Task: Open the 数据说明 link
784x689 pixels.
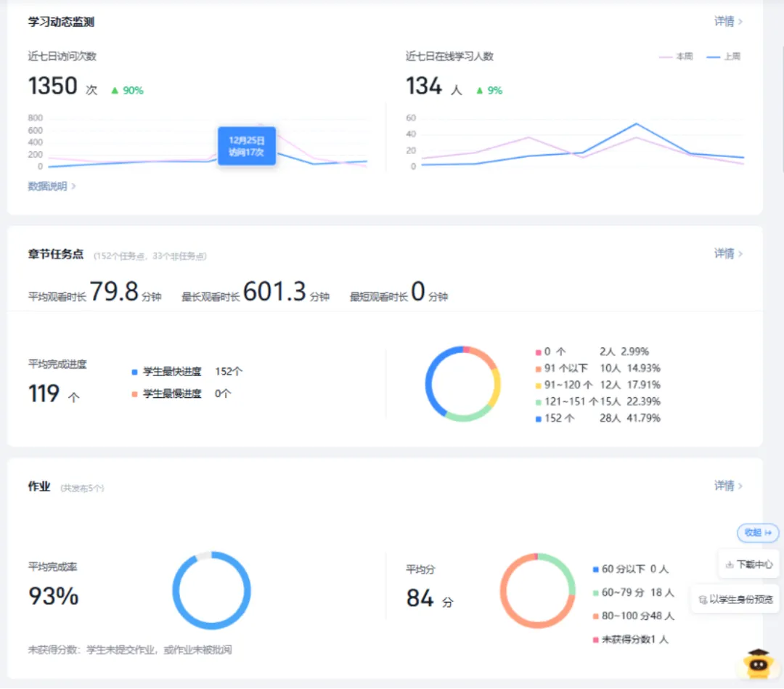Action: point(52,186)
